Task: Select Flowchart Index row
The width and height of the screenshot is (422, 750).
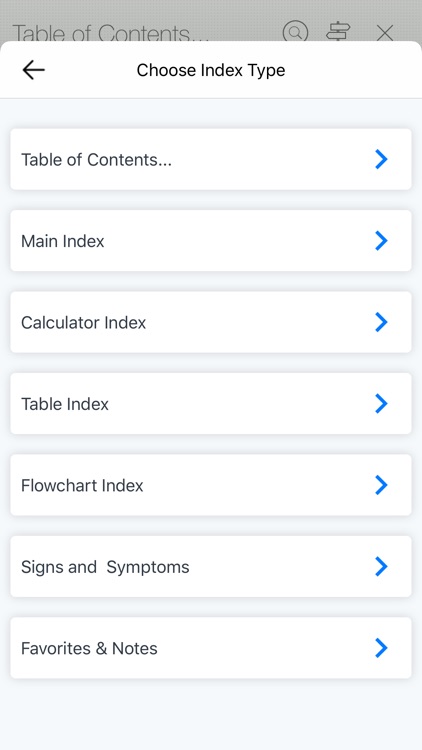Action: tap(211, 485)
